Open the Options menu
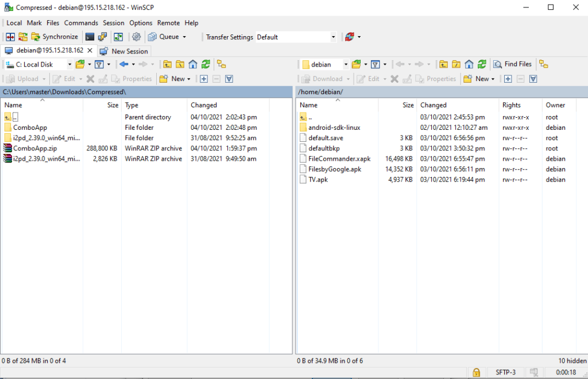Viewport: 588px width, 379px height. (141, 23)
